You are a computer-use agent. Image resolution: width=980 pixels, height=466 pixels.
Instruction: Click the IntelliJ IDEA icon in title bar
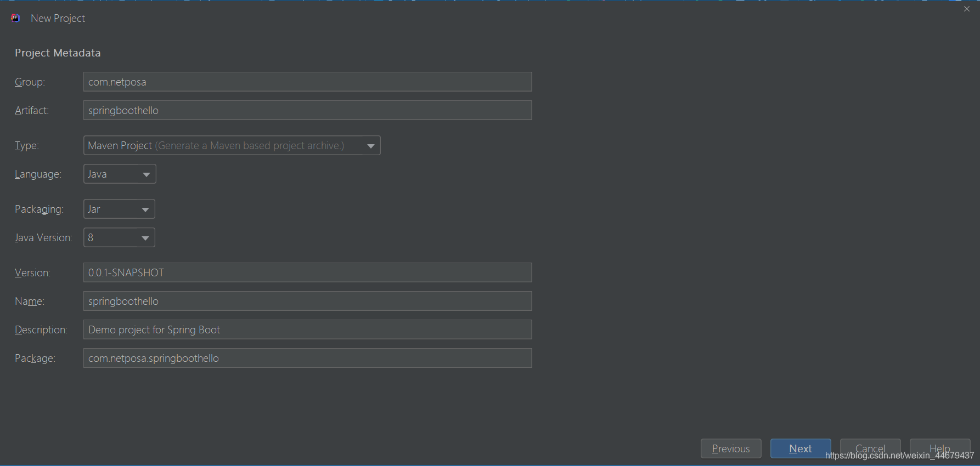[15, 18]
